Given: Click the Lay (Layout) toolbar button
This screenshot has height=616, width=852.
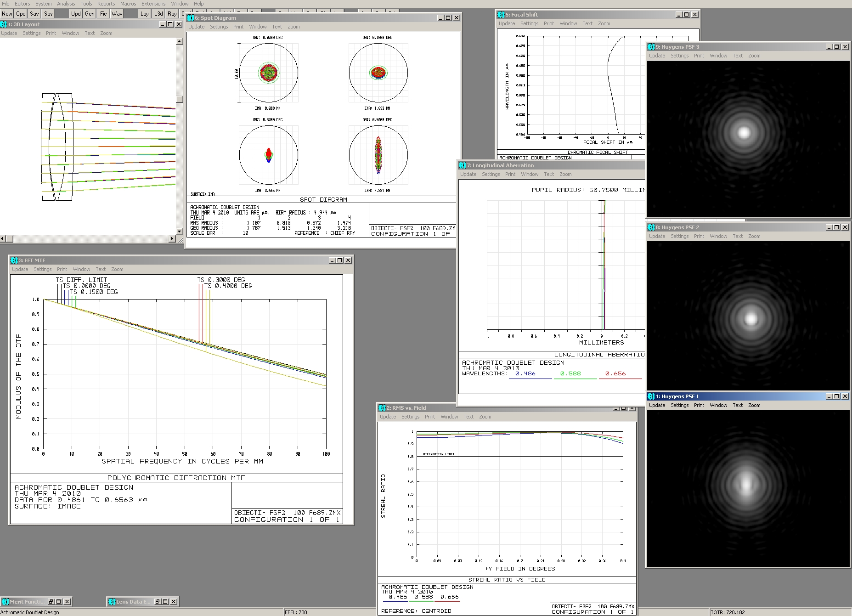Looking at the screenshot, I should pos(145,13).
